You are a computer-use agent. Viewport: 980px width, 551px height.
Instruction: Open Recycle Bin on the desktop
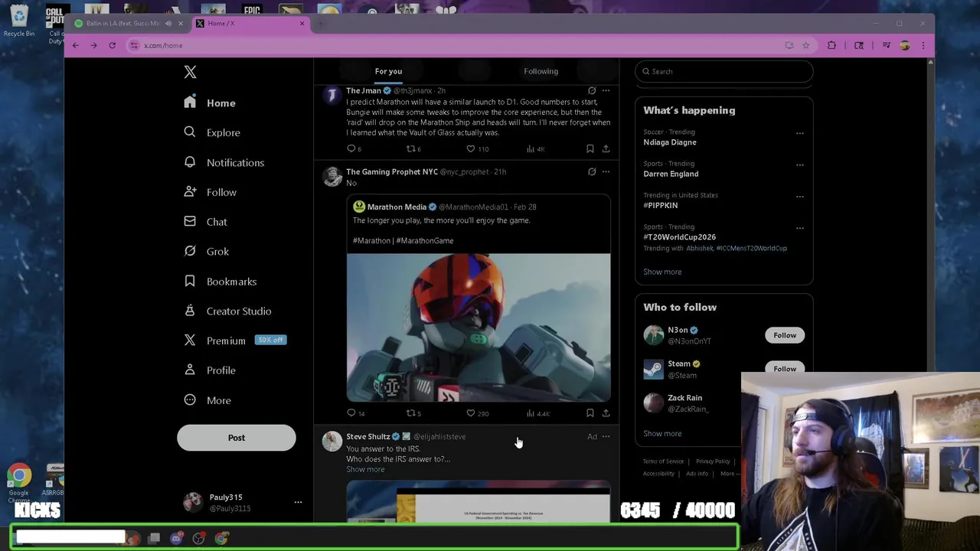tap(19, 21)
